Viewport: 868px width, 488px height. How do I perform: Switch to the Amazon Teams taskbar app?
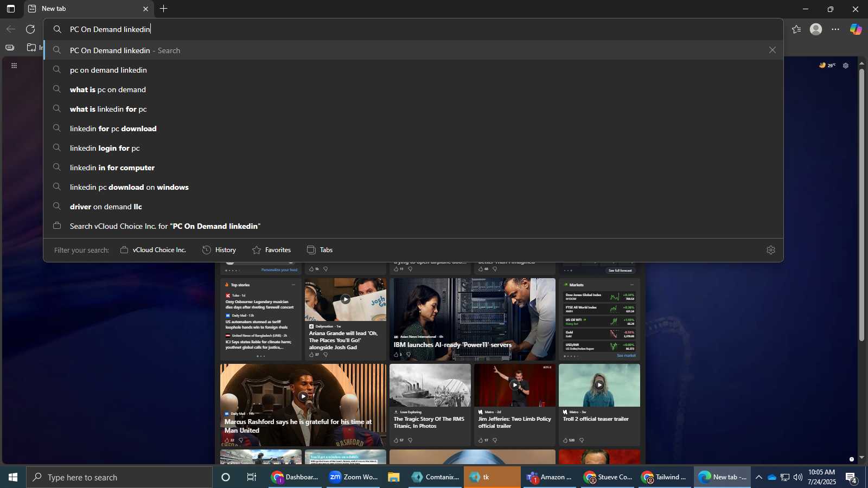[550, 477]
